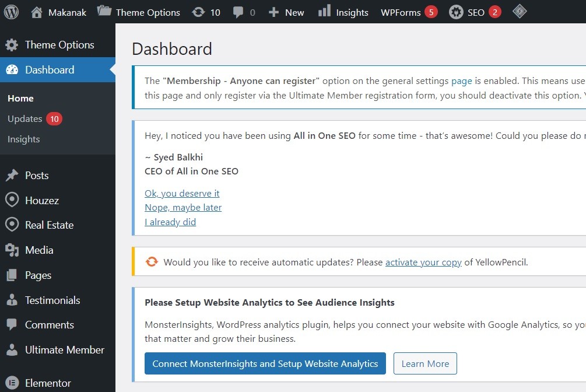Click the Dashboard page heading
The image size is (586, 392).
172,49
